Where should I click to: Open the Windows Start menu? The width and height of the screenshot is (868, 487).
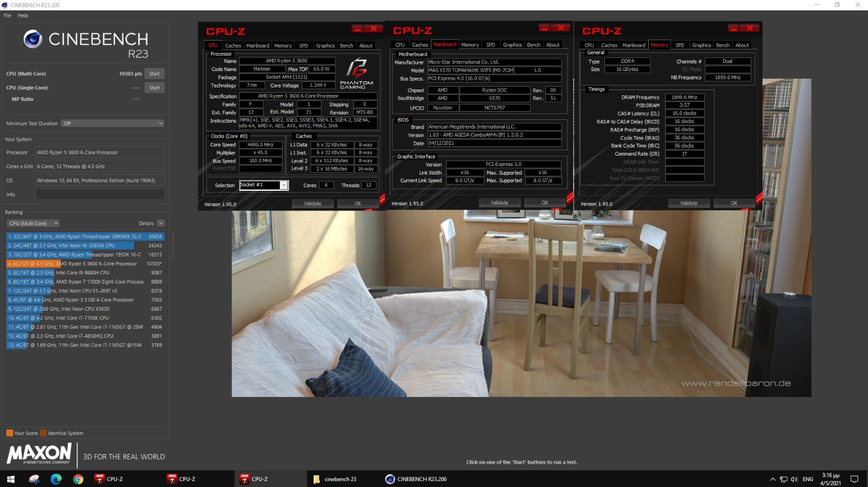pos(11,479)
